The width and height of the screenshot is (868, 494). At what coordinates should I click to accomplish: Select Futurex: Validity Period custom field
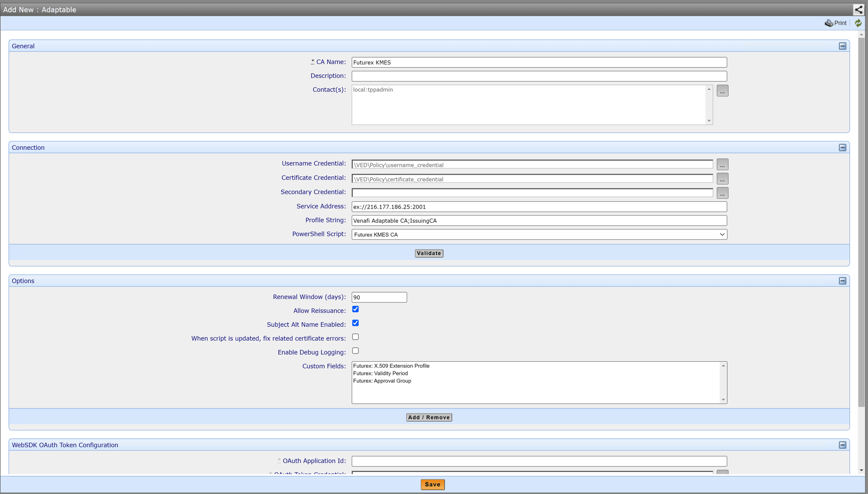click(x=380, y=373)
